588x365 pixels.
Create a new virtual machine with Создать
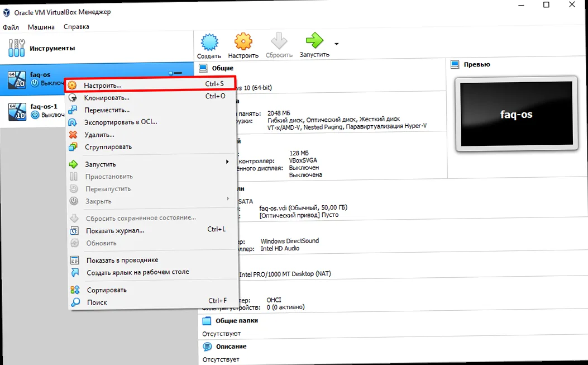pyautogui.click(x=209, y=42)
